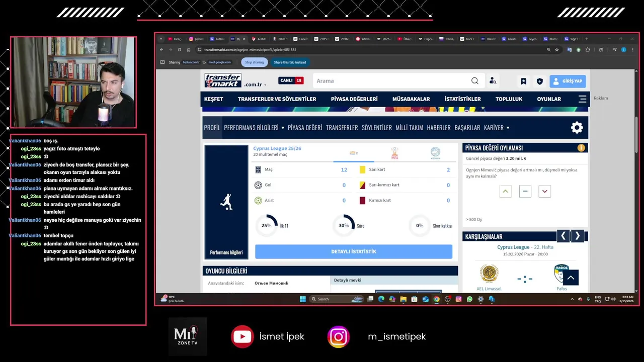This screenshot has width=644, height=362.
Task: Open Transferler ve Söylentiler menu
Action: pos(277,99)
